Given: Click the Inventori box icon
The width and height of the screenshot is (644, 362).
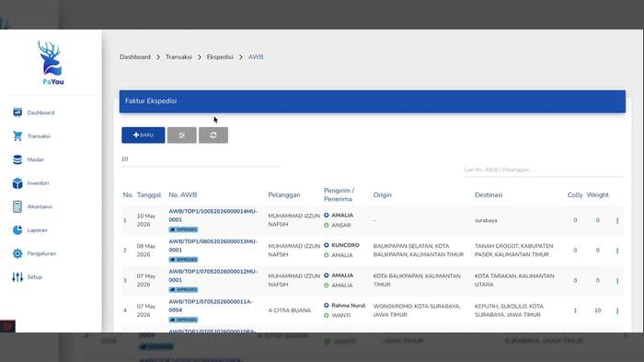Looking at the screenshot, I should pos(17,183).
